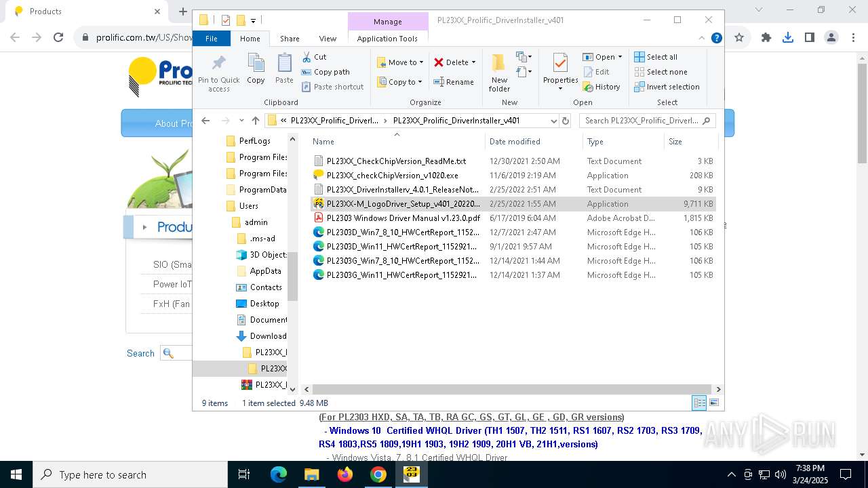
Task: Click the Cut scissors command
Action: coord(315,57)
